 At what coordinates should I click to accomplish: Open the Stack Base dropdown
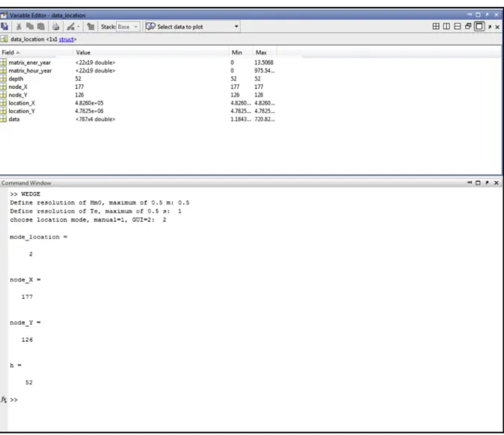pos(128,27)
